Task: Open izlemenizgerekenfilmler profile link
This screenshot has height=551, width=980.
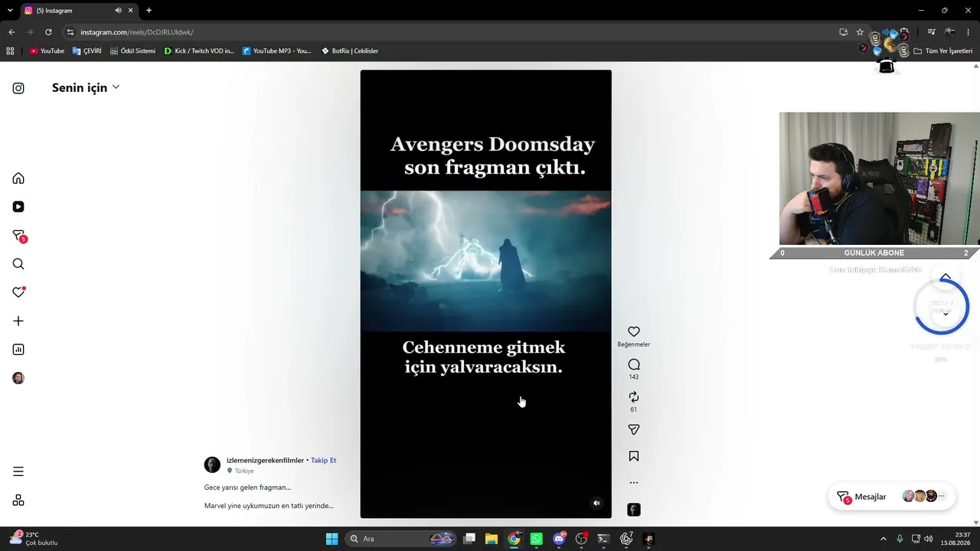Action: pos(265,460)
